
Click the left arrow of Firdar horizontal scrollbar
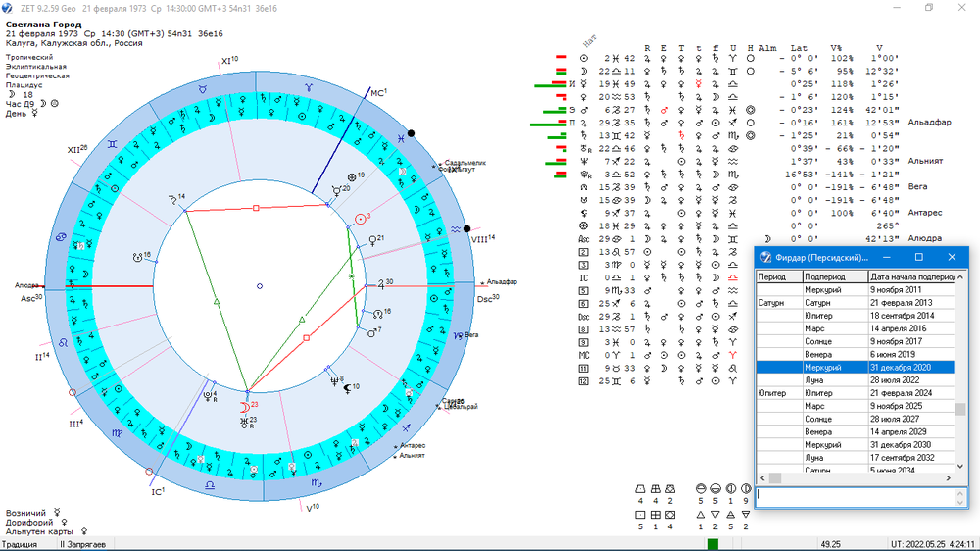(762, 477)
